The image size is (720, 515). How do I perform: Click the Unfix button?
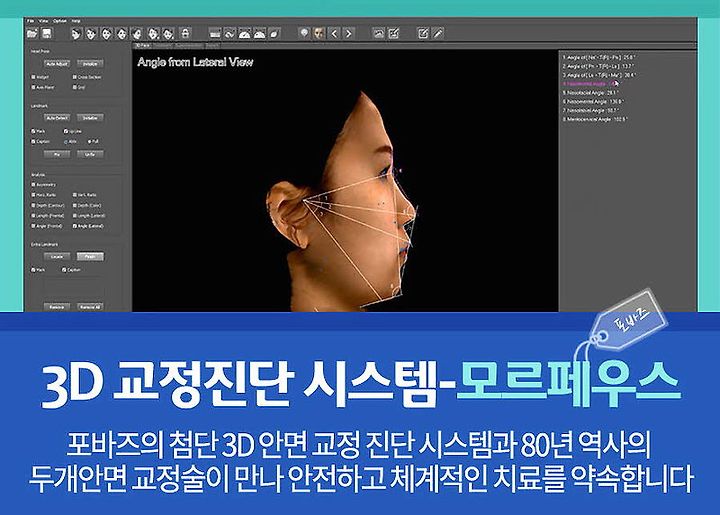[x=90, y=154]
